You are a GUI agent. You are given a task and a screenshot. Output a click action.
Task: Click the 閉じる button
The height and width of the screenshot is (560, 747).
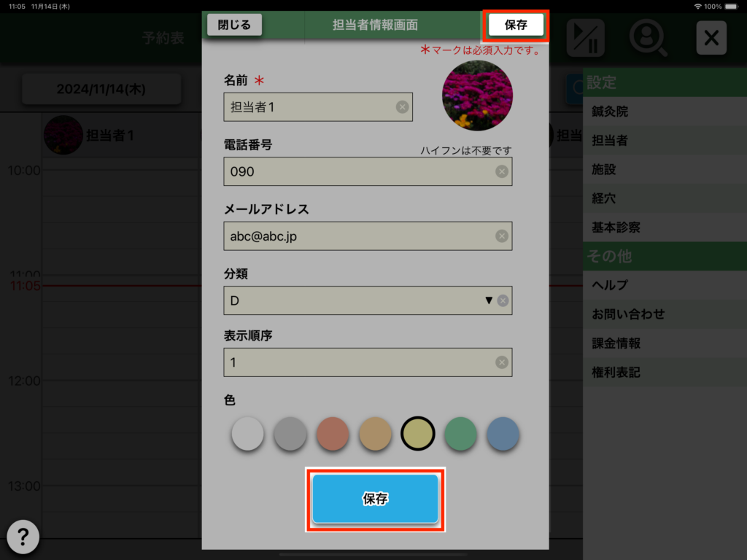pos(234,25)
